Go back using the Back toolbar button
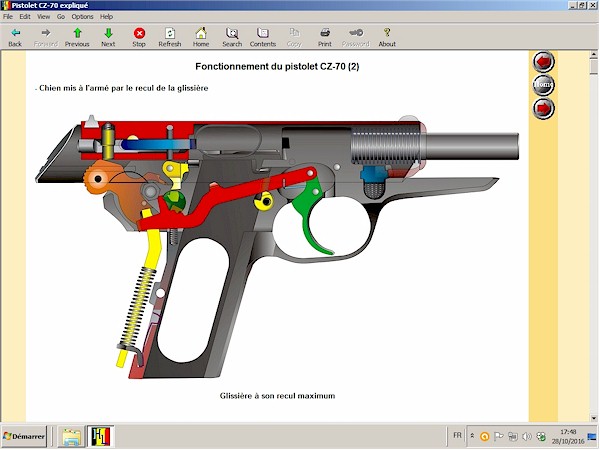 click(x=15, y=37)
